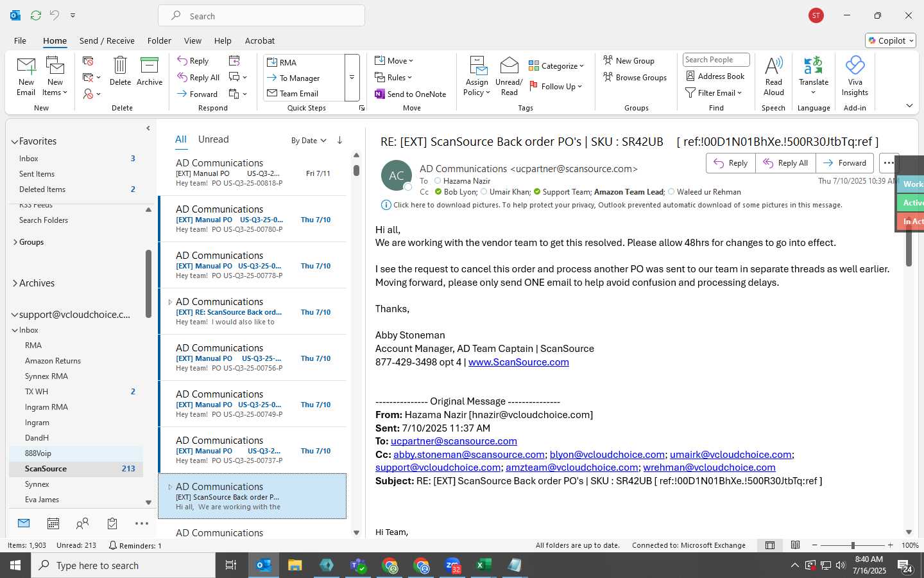Open Assign Policy button
Viewport: 924px width, 578px height.
(477, 76)
